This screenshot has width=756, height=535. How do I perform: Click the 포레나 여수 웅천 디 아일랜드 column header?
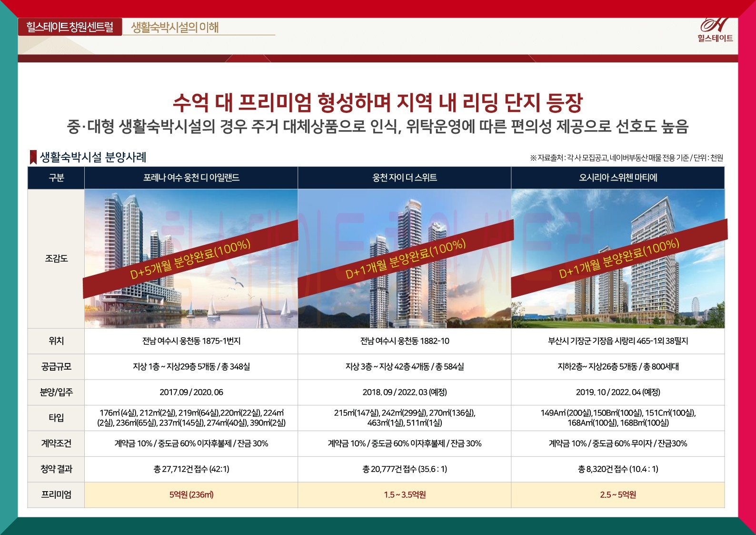tap(191, 178)
